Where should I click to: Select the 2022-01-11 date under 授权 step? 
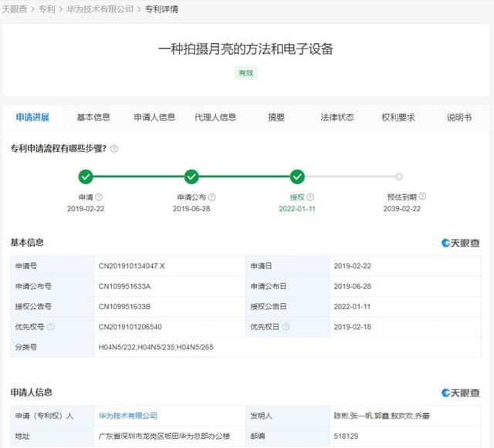point(297,209)
